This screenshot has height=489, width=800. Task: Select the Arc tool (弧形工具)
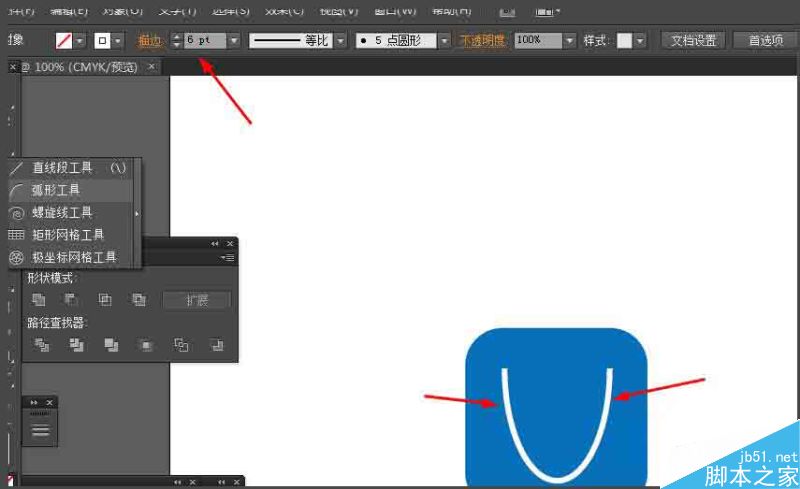pyautogui.click(x=70, y=190)
